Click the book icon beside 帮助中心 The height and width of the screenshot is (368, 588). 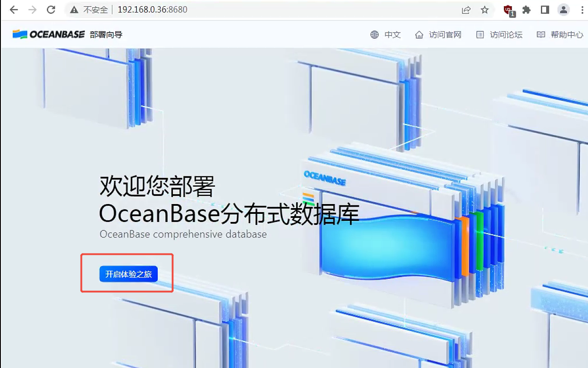(541, 35)
